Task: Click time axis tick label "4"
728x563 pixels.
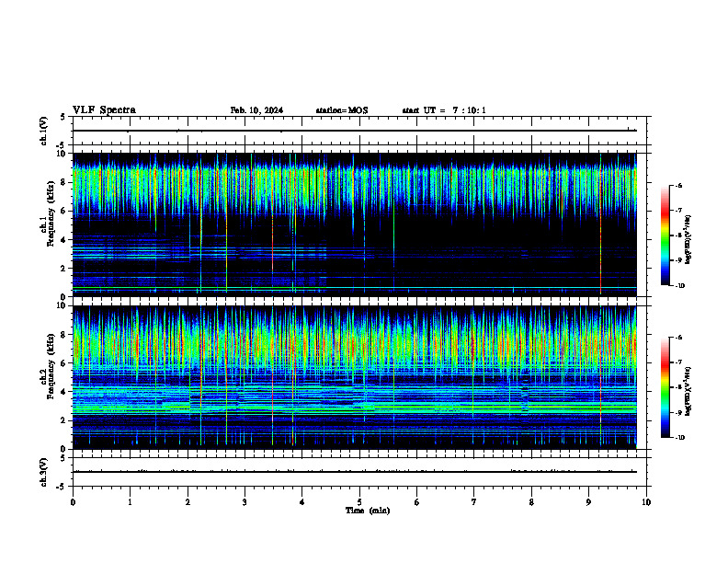Action: click(x=302, y=502)
